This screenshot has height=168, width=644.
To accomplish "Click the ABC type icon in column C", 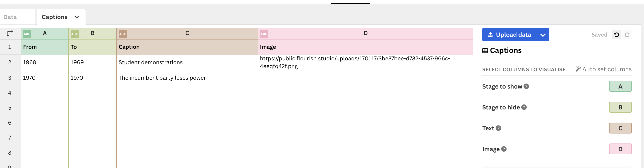I will [x=123, y=34].
